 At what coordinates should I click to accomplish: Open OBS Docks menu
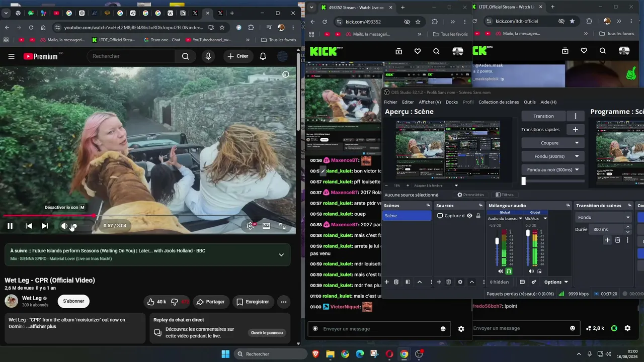[x=452, y=102]
